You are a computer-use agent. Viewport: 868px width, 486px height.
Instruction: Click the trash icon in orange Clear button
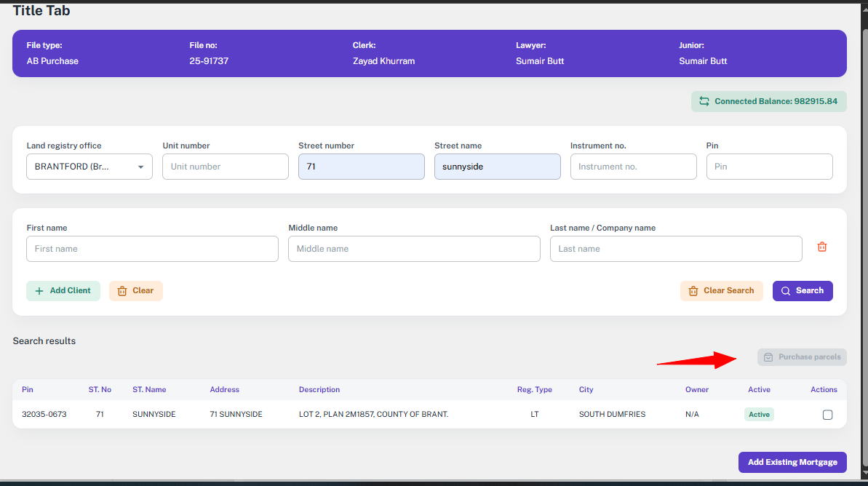point(122,291)
